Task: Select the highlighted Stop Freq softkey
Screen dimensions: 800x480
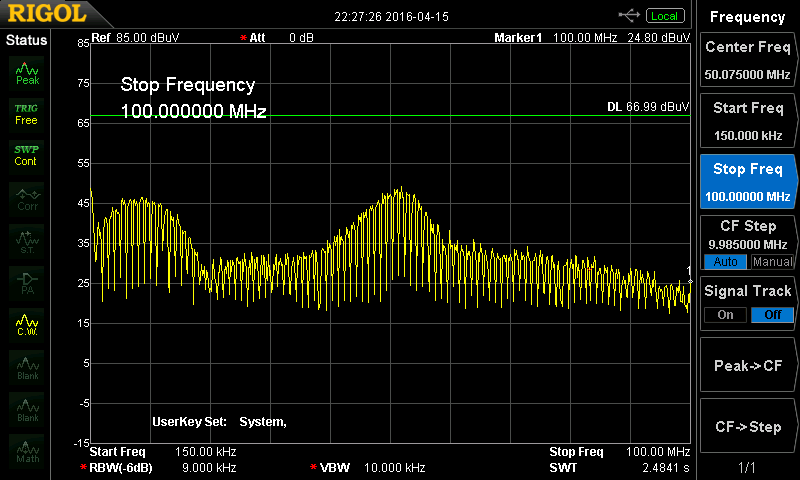Action: point(748,181)
